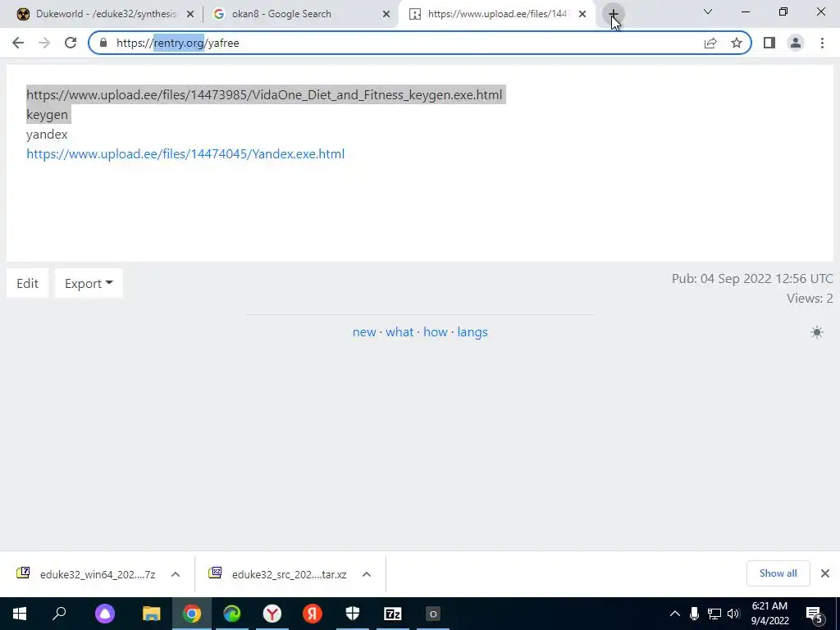This screenshot has width=840, height=630.
Task: View site information via lock icon
Action: click(x=103, y=43)
